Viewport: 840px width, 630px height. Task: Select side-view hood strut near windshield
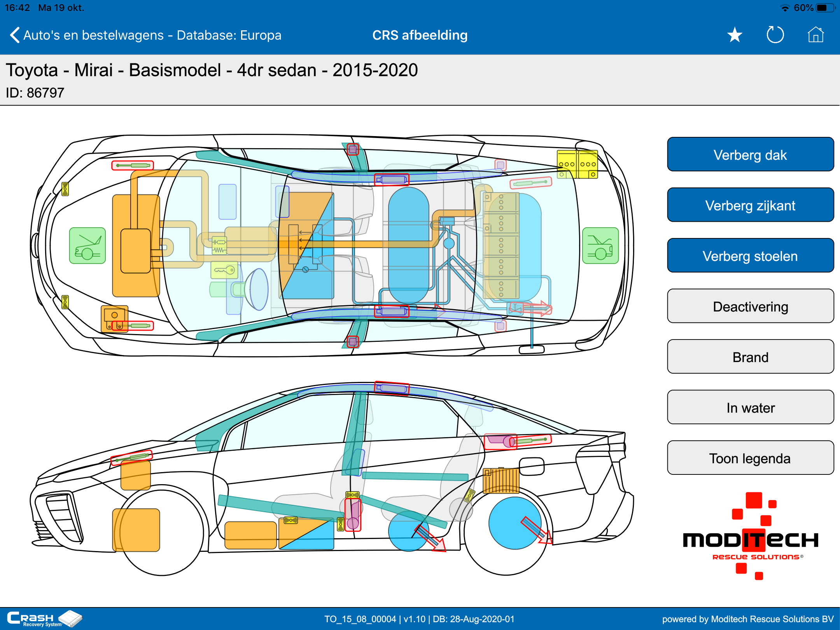(x=131, y=457)
